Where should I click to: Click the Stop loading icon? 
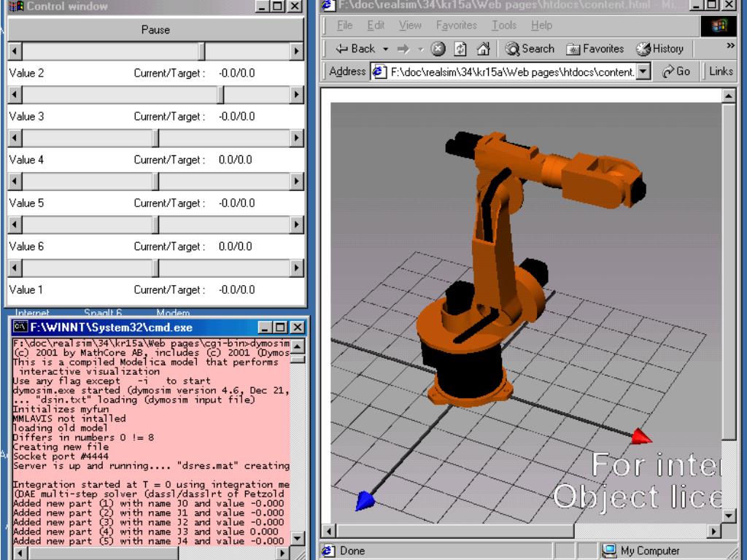click(438, 49)
